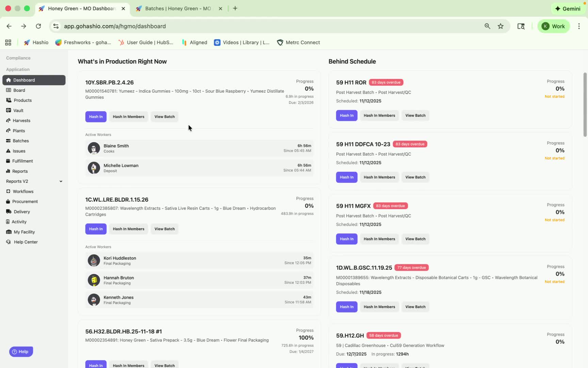Open the Procurement sidebar icon
The image size is (588, 368).
pos(8,201)
